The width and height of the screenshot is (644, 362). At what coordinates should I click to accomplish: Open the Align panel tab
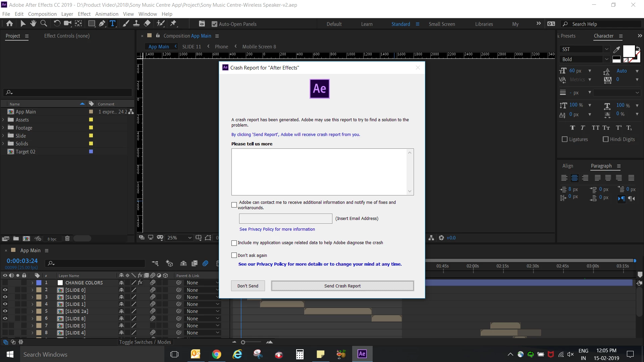click(568, 166)
